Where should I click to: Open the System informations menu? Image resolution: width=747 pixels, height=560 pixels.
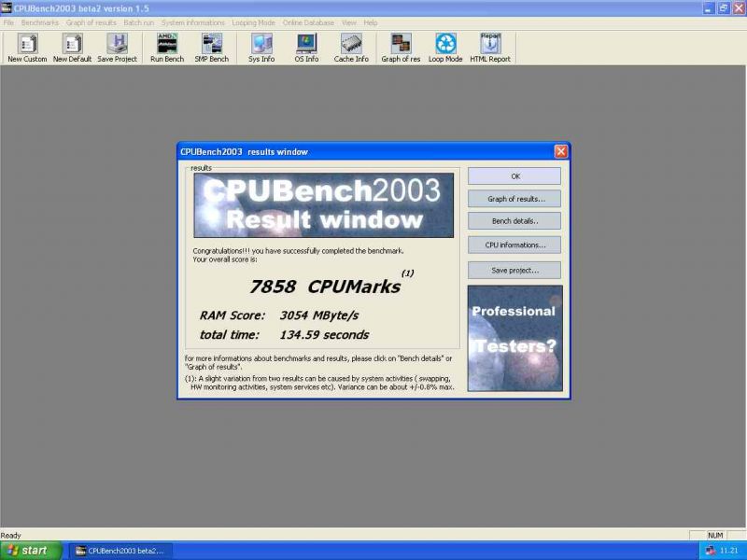click(x=193, y=22)
